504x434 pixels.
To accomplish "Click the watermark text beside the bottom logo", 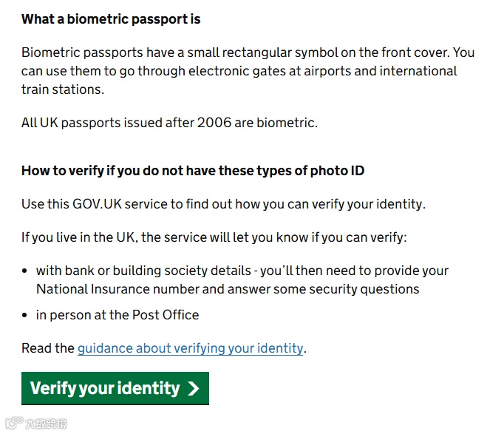I will click(x=46, y=424).
